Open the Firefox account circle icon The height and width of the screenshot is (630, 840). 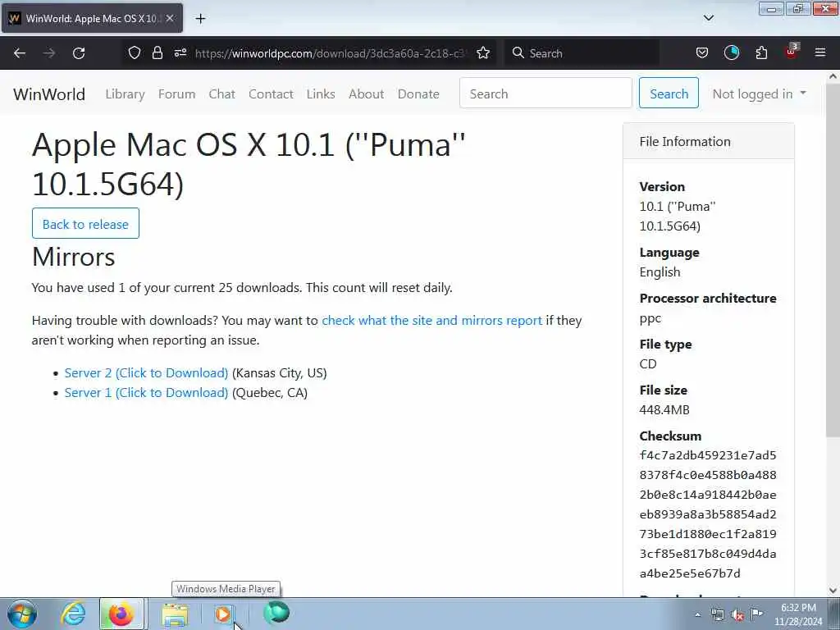[x=732, y=52]
